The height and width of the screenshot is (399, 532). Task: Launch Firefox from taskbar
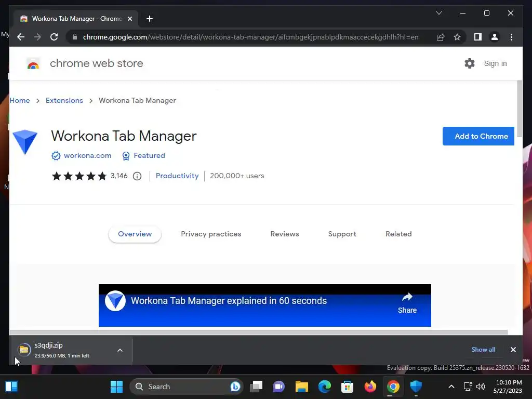(x=370, y=387)
